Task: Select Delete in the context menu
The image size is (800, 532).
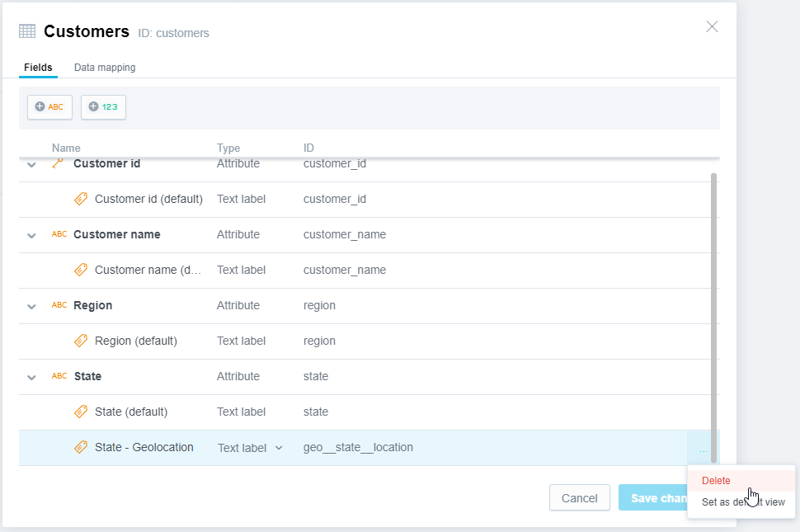Action: (x=716, y=480)
